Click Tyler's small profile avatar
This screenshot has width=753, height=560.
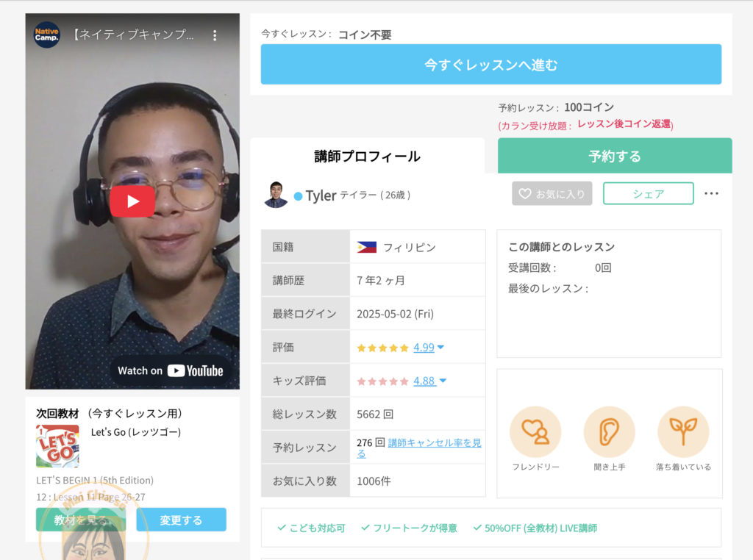coord(276,195)
